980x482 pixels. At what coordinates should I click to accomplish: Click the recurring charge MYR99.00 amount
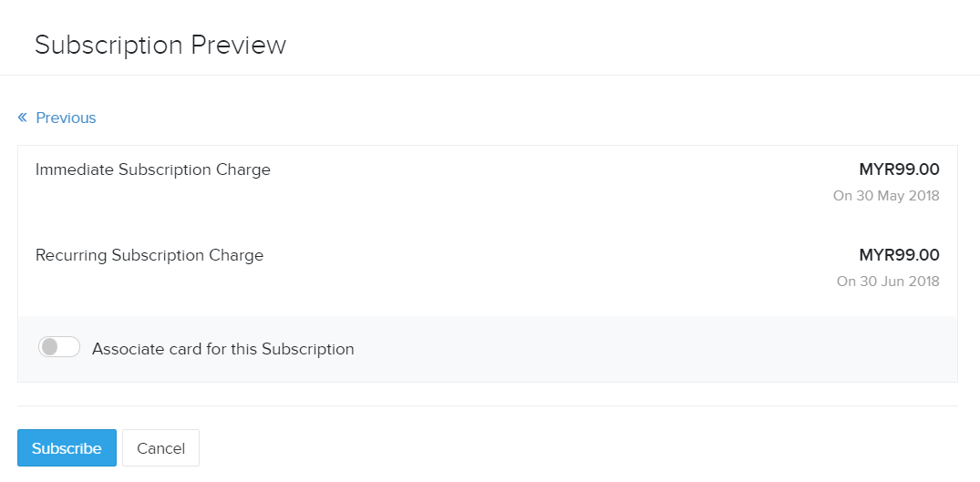click(899, 255)
